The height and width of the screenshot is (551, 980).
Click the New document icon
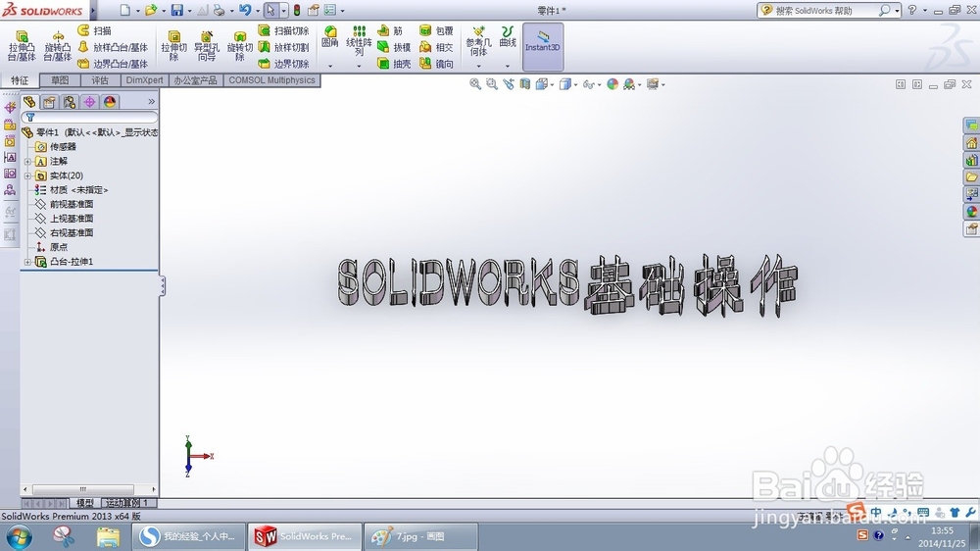tap(125, 10)
